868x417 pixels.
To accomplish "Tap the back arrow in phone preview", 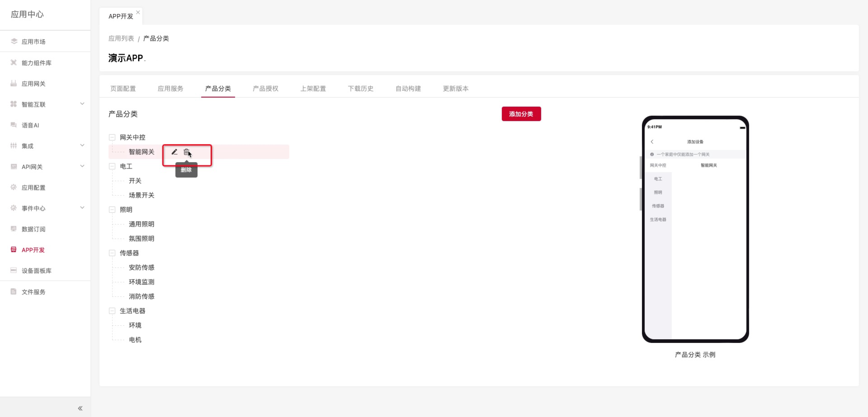I will 652,142.
